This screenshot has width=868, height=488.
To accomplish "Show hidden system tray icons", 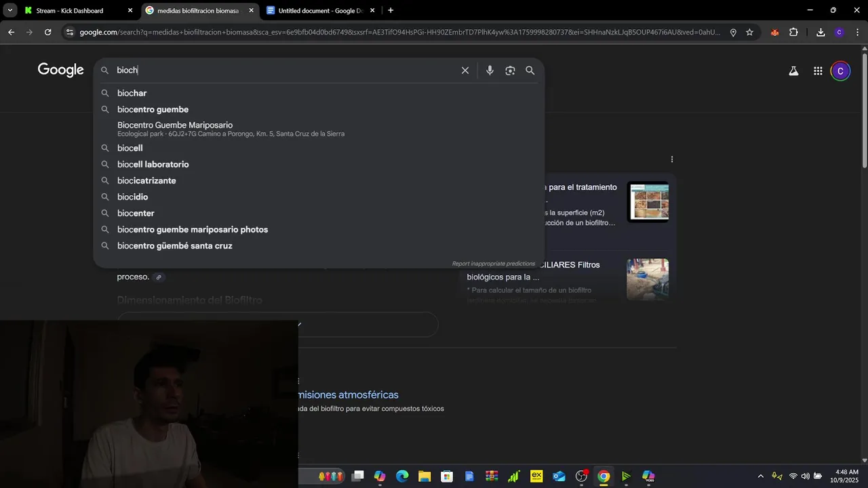I will (760, 476).
